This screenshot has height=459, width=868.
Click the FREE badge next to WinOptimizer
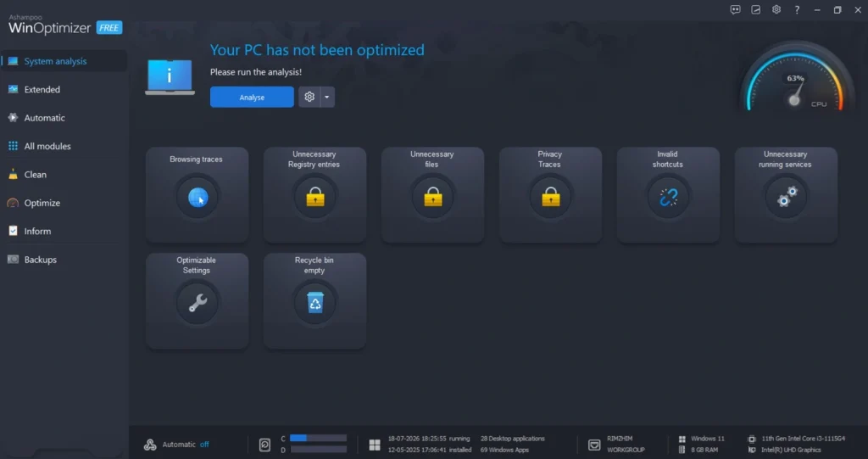[109, 28]
